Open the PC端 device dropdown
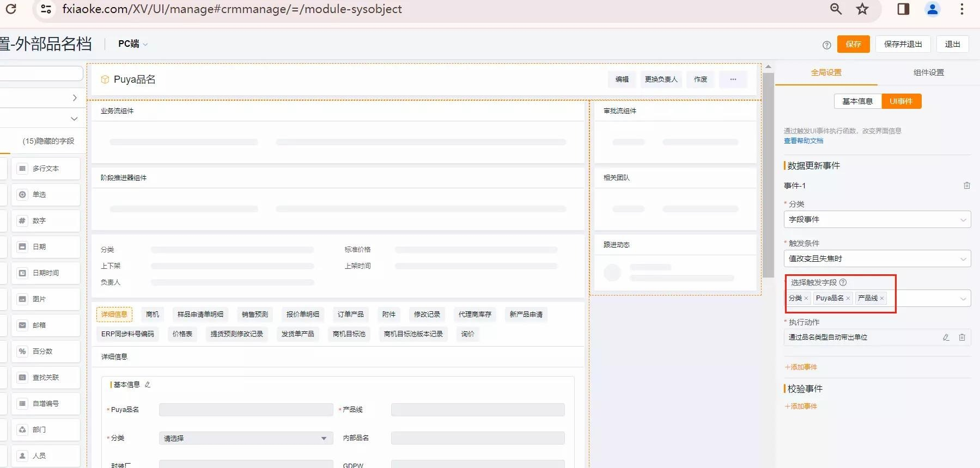This screenshot has height=468, width=980. pos(133,44)
